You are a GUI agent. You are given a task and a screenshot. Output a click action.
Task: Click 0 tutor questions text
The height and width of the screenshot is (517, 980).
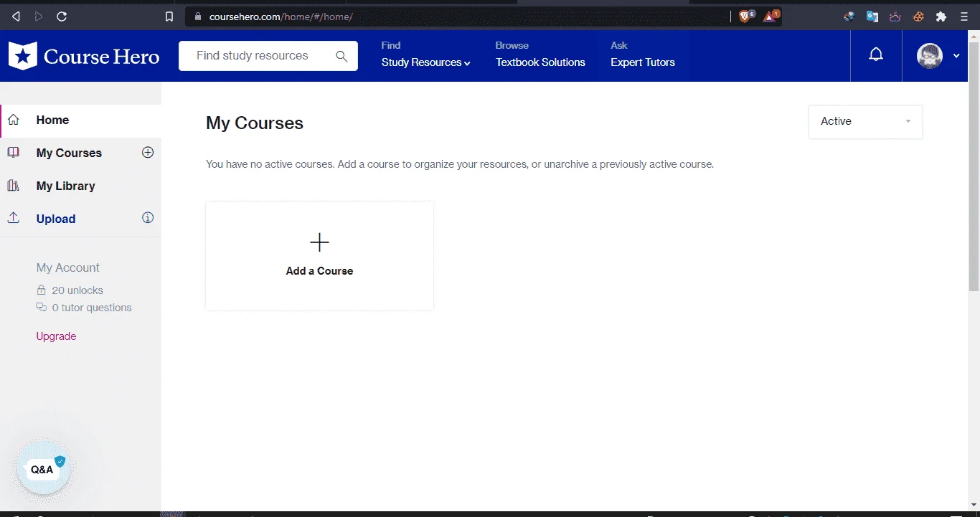pos(92,308)
